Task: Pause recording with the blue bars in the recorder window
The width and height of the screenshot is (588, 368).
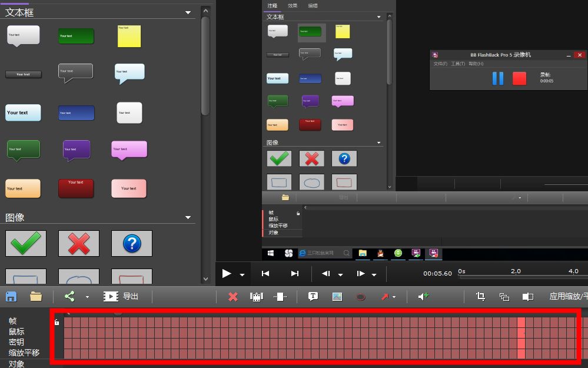Action: [x=497, y=78]
